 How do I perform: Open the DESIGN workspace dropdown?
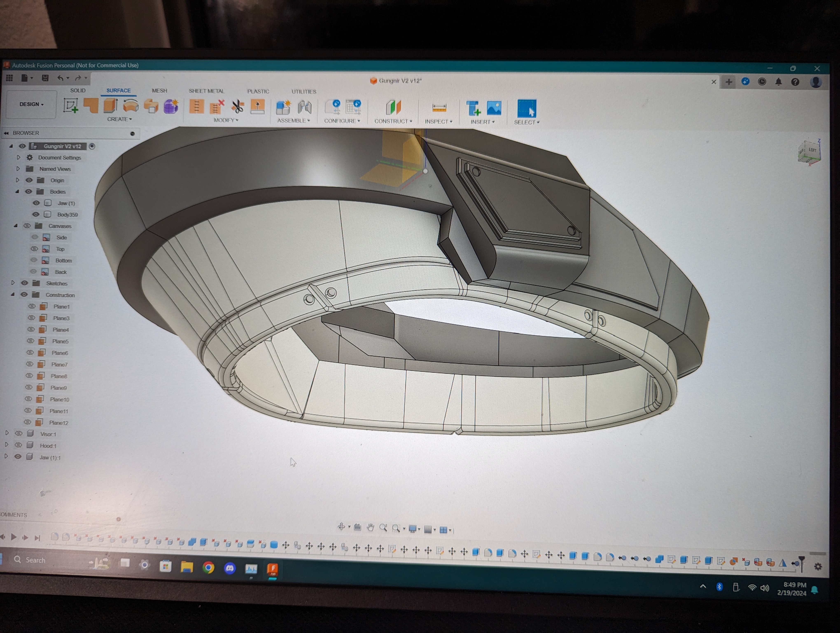[31, 104]
